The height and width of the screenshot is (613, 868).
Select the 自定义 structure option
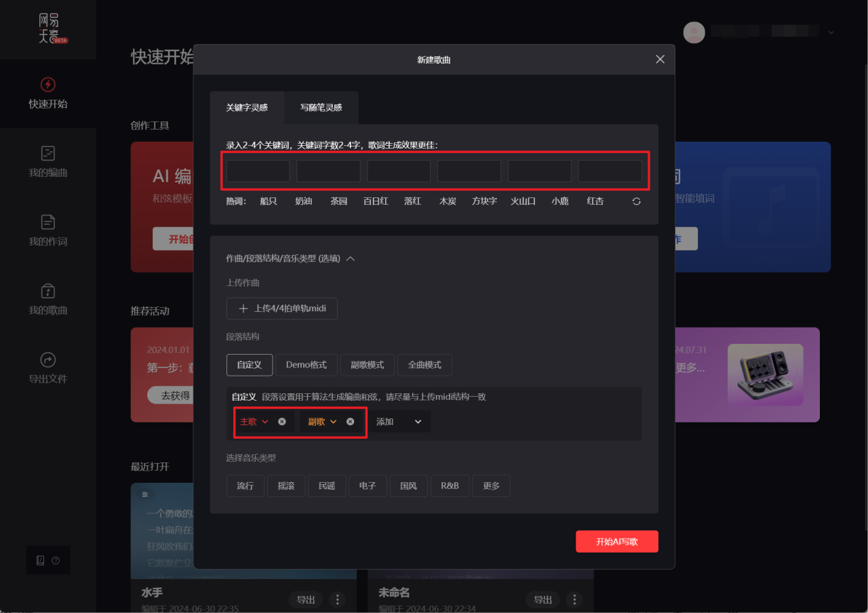[249, 365]
